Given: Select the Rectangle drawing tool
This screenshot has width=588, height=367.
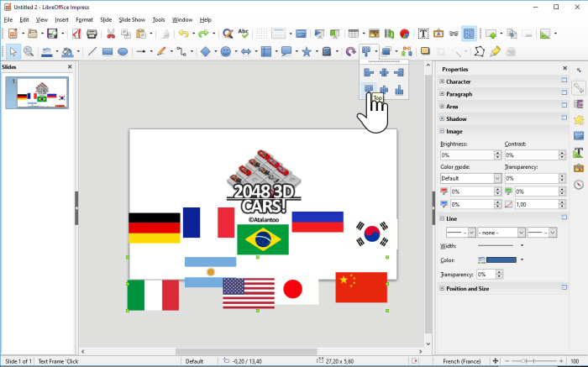Looking at the screenshot, I should (x=108, y=51).
